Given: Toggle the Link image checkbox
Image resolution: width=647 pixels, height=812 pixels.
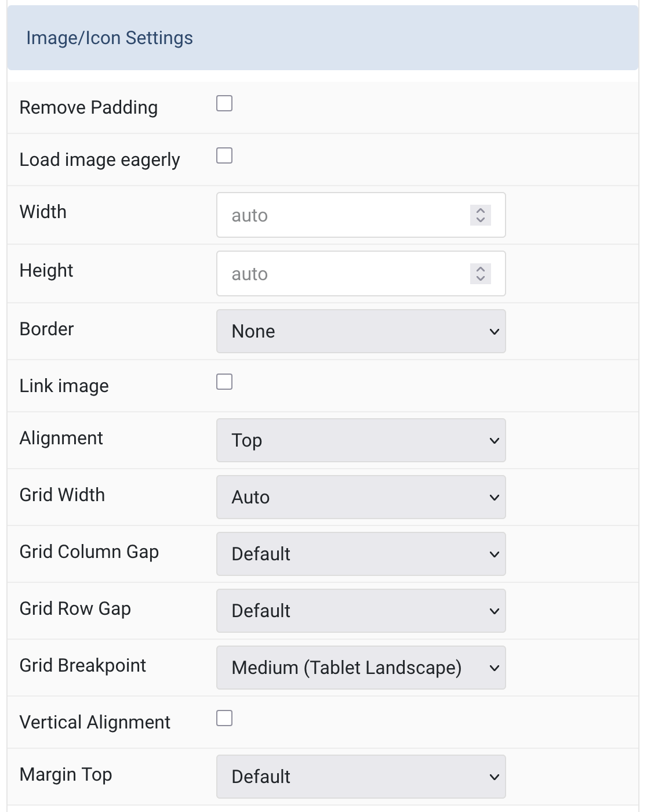Looking at the screenshot, I should click(224, 382).
